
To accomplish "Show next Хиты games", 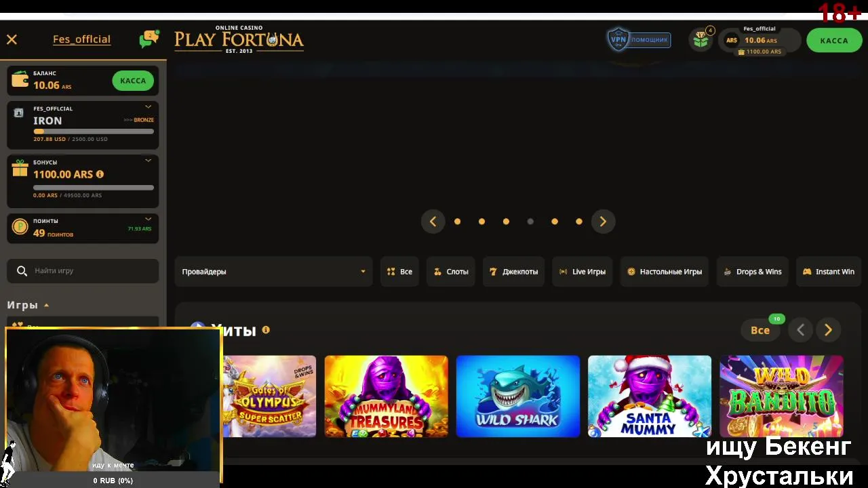I will tap(828, 330).
